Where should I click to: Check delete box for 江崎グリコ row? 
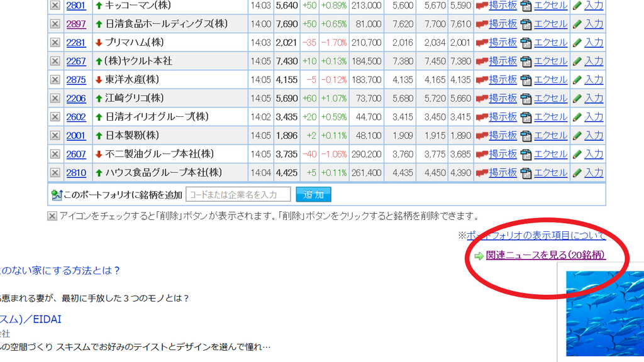click(55, 99)
